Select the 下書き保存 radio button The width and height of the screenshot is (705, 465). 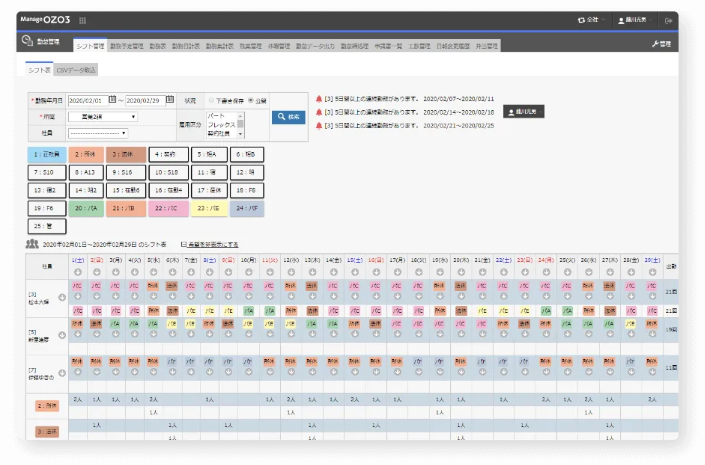211,100
